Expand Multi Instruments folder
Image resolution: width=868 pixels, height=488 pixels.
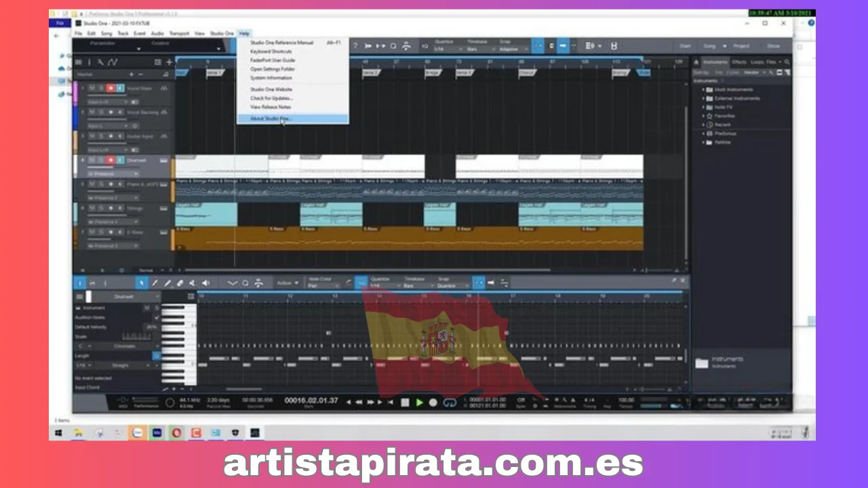pyautogui.click(x=703, y=89)
